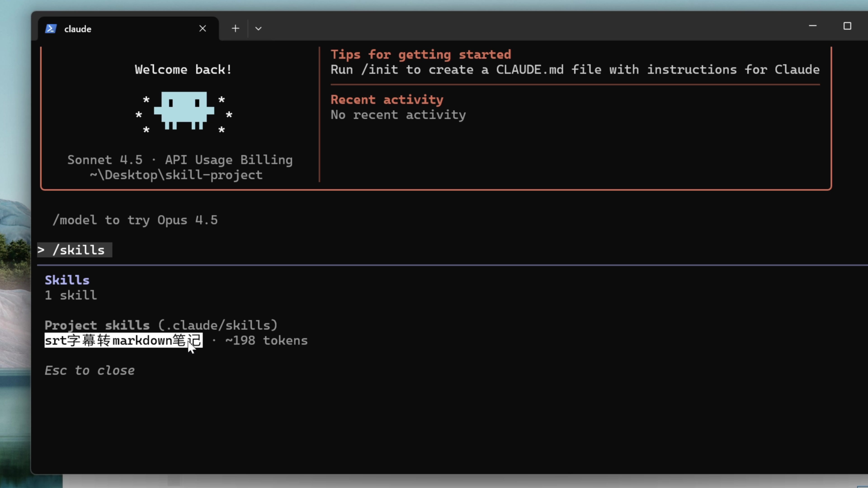This screenshot has width=868, height=488.
Task: Click the Tips for getting started heading
Action: tap(421, 54)
